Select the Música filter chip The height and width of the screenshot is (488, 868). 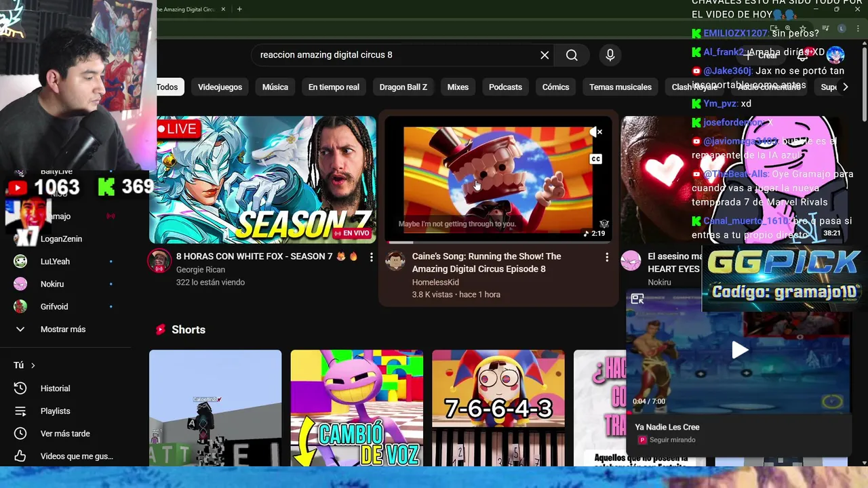(x=275, y=87)
